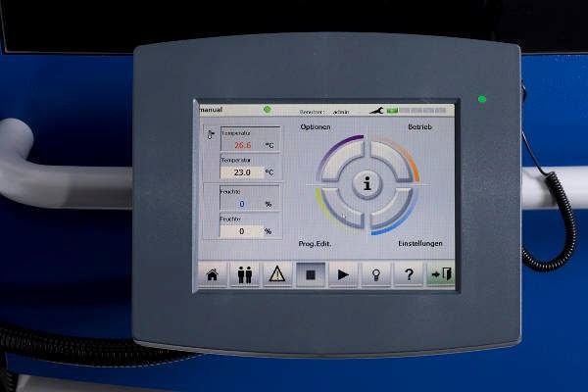The width and height of the screenshot is (588, 392).
Task: Open the Betrieb orange dial segment
Action: click(394, 159)
